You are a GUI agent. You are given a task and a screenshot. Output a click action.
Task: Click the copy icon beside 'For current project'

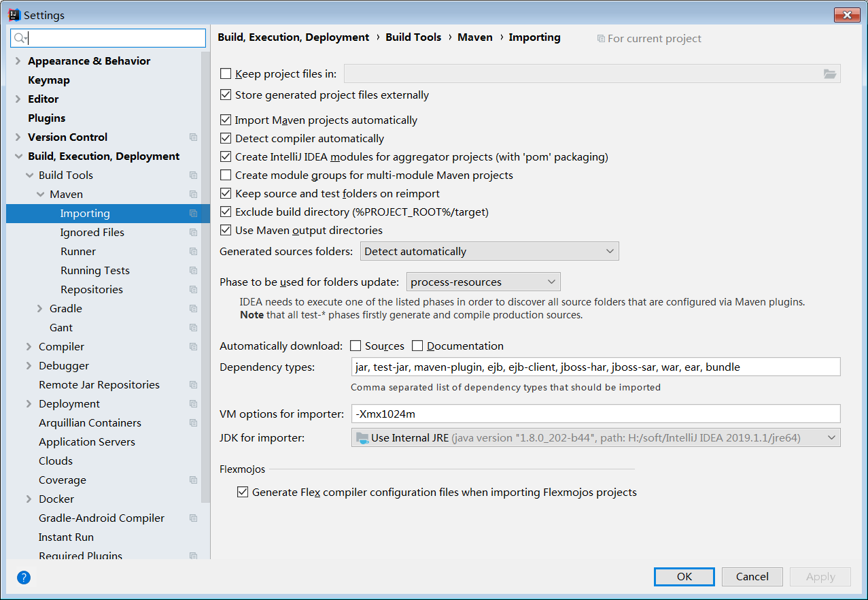(601, 39)
